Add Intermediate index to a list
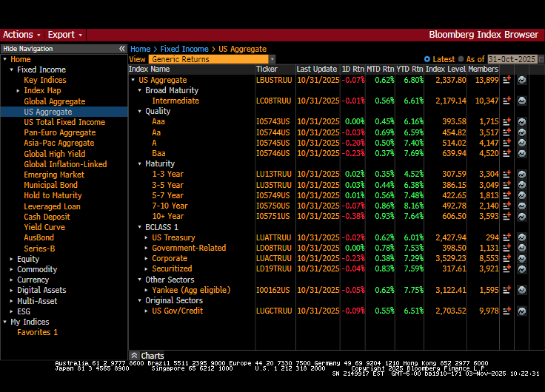The height and width of the screenshot is (392, 545). pyautogui.click(x=506, y=101)
